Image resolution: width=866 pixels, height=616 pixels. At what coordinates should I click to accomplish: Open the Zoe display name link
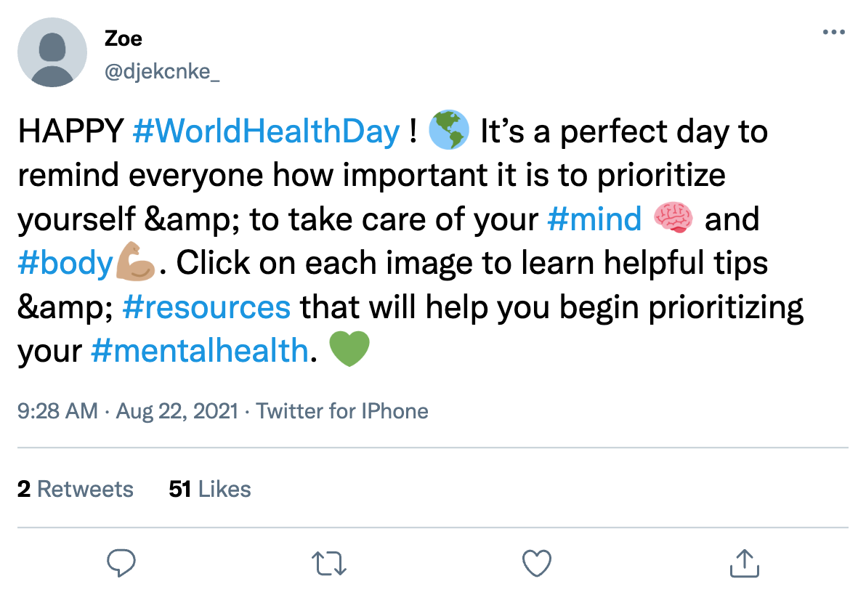click(x=123, y=38)
